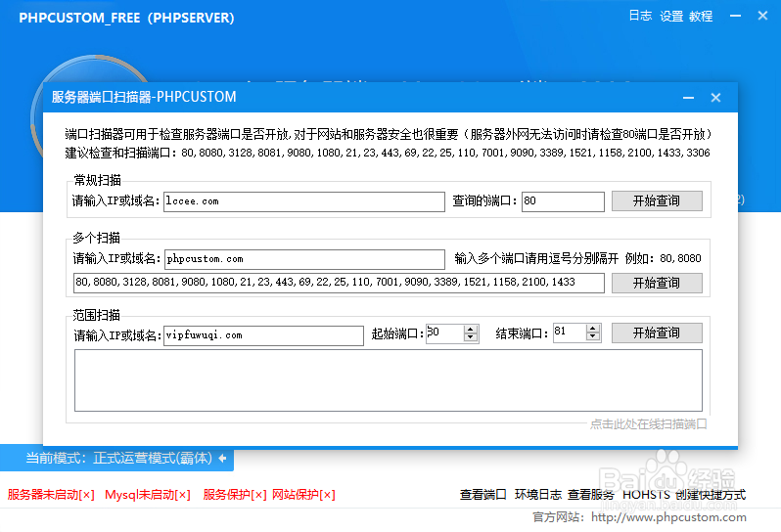Increase the 起始端口 value
This screenshot has height=532, width=781.
[x=471, y=329]
